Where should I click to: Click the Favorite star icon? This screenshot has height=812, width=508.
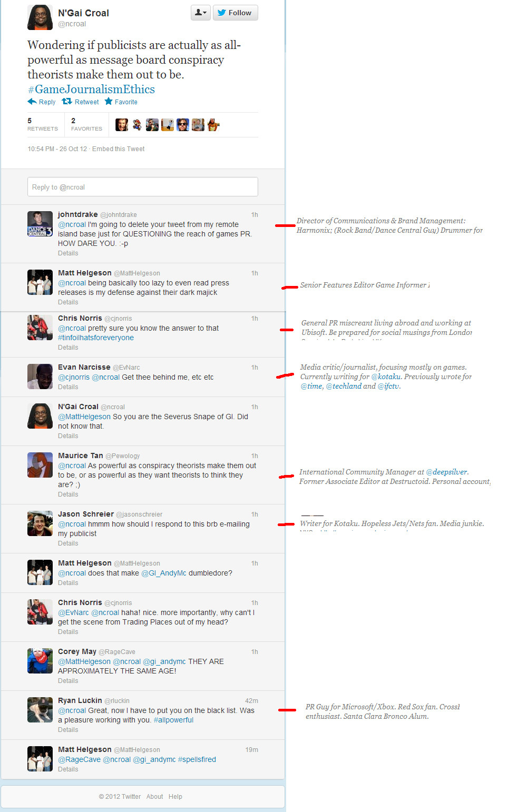tap(109, 102)
